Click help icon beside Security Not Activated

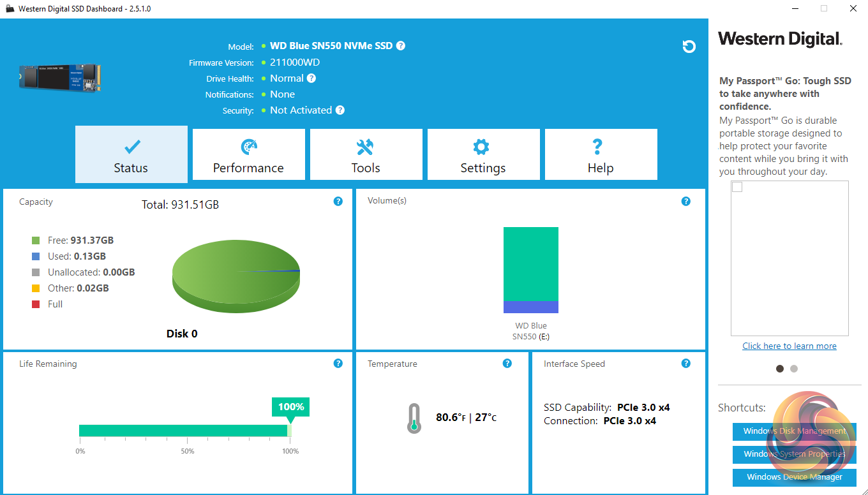tap(340, 110)
